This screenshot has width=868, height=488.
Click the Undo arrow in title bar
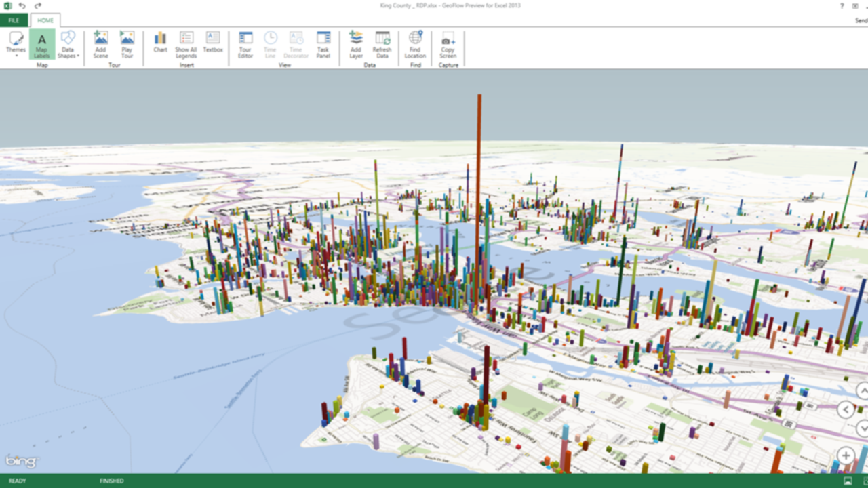[22, 5]
